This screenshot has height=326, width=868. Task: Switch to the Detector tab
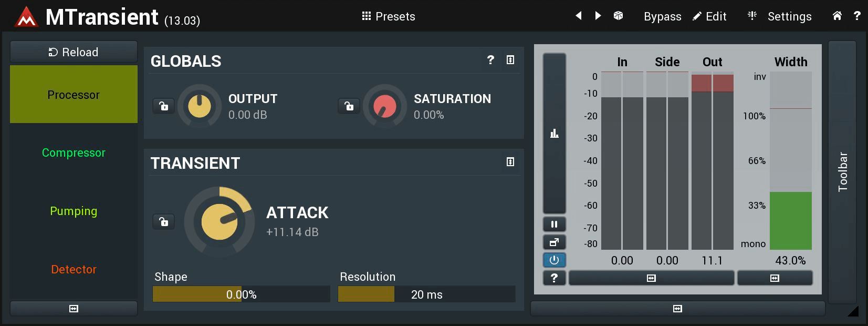(74, 269)
